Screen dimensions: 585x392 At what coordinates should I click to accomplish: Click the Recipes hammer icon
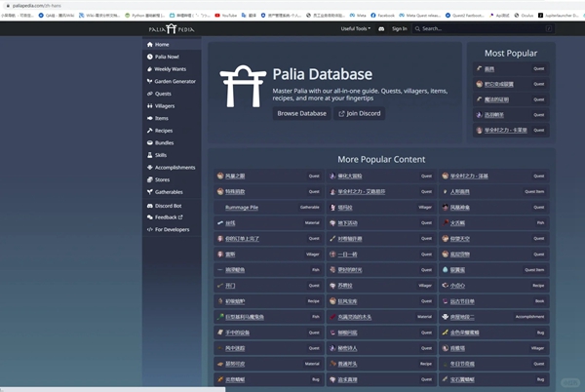[x=150, y=131]
